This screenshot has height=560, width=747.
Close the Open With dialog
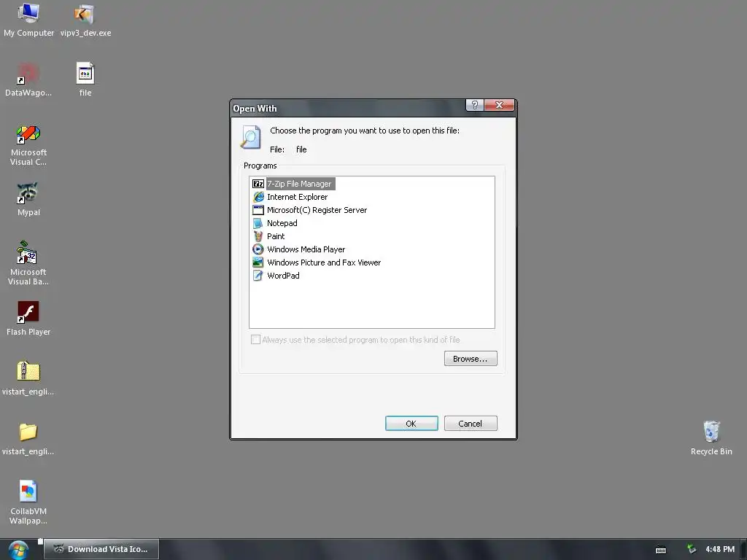499,105
